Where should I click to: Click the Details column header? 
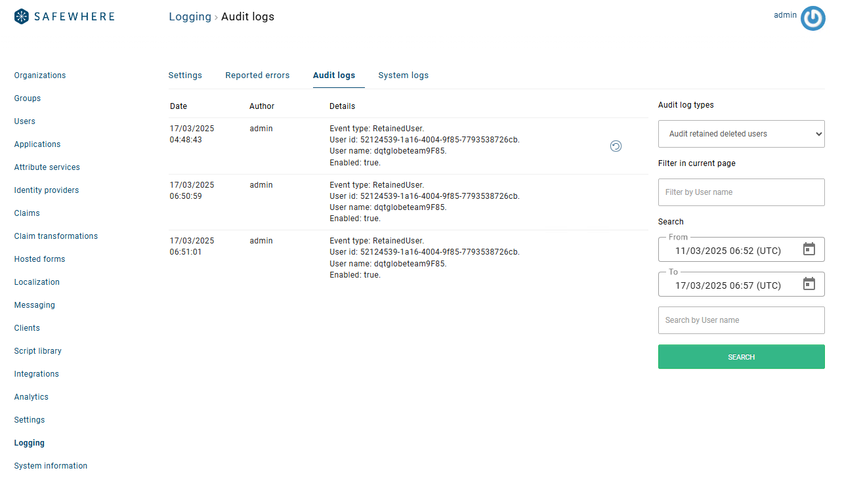coord(342,106)
